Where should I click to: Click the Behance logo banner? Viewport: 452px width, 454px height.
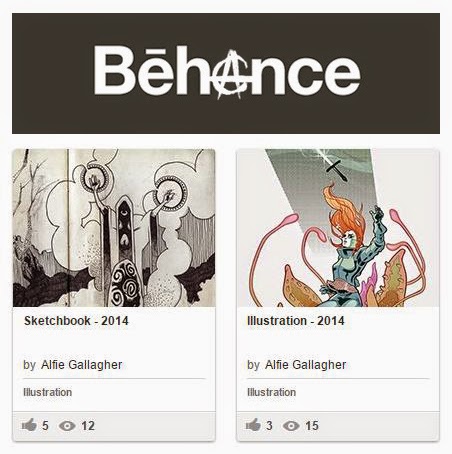click(226, 74)
